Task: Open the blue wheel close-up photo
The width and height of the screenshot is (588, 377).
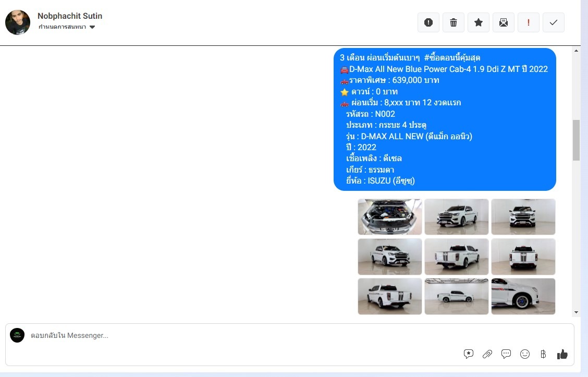Action: pyautogui.click(x=523, y=296)
